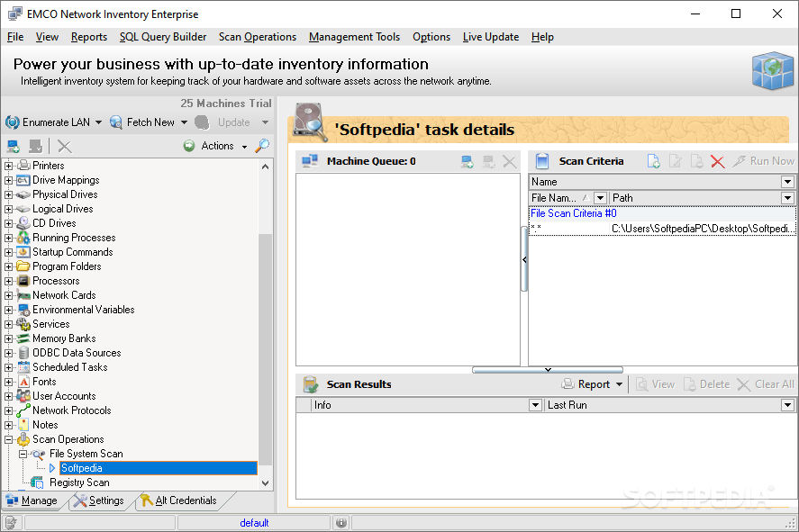This screenshot has width=799, height=532.
Task: Open the Live Update menu
Action: coord(491,37)
